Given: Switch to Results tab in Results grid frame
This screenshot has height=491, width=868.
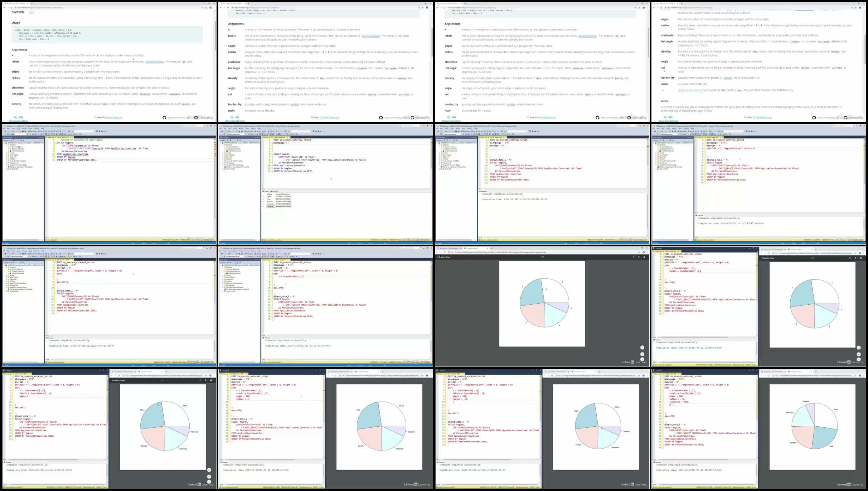Looking at the screenshot, I should coord(266,192).
